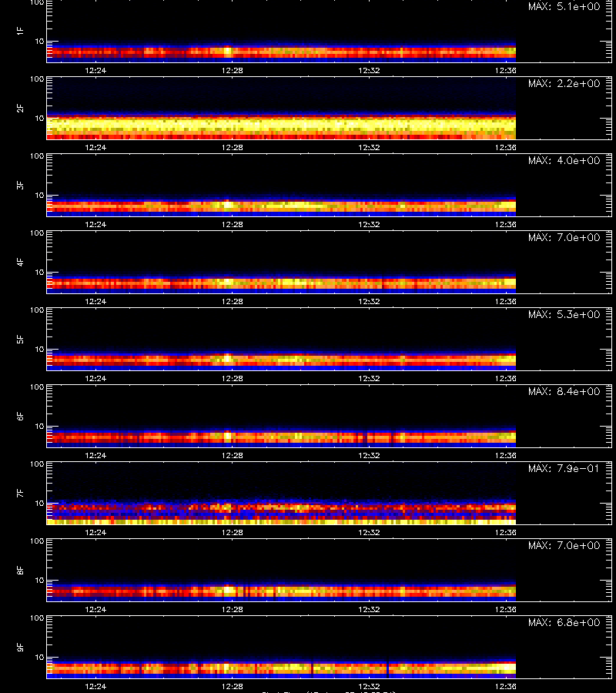Click the bright 12:28 peak in panel 1F spectrogram
The image size is (616, 693).
click(228, 52)
